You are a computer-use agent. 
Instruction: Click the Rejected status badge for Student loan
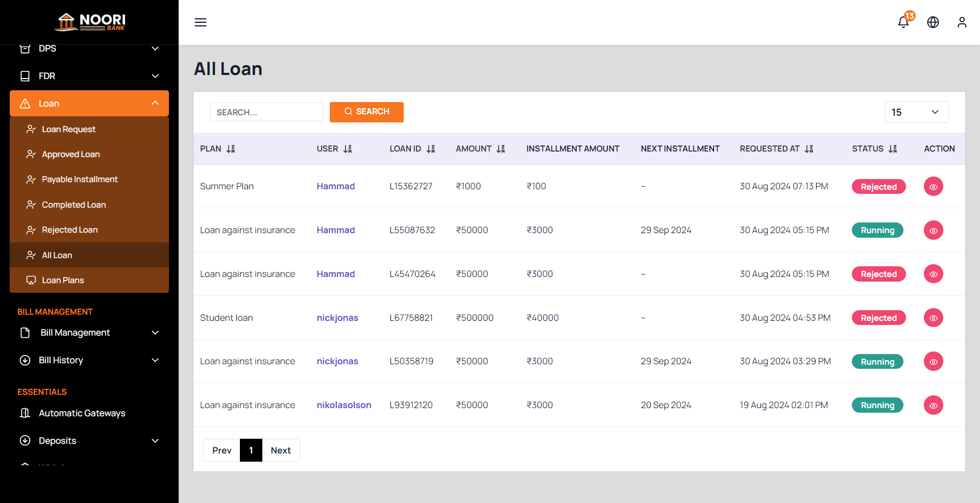(878, 317)
